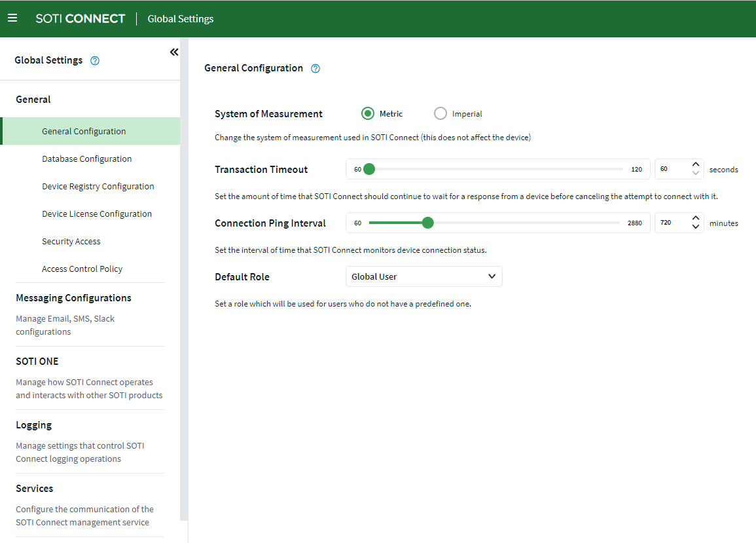Open help for Global Settings heading
The image size is (756, 543).
pyautogui.click(x=95, y=61)
